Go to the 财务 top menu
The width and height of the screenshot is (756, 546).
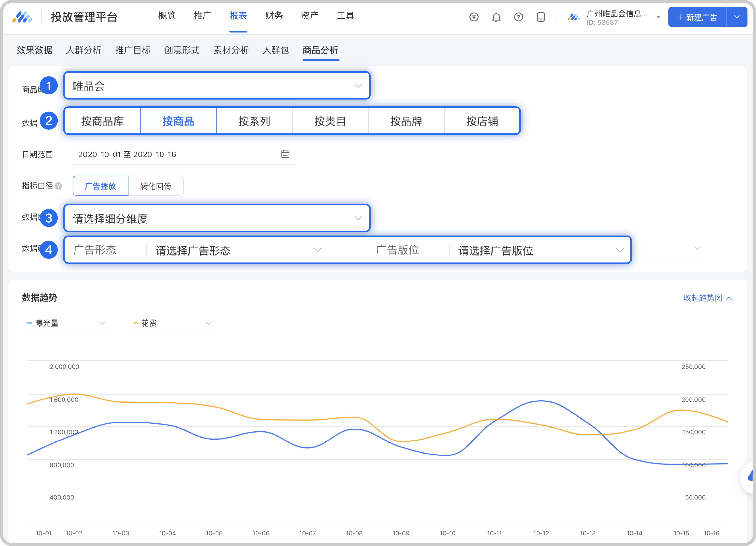274,16
